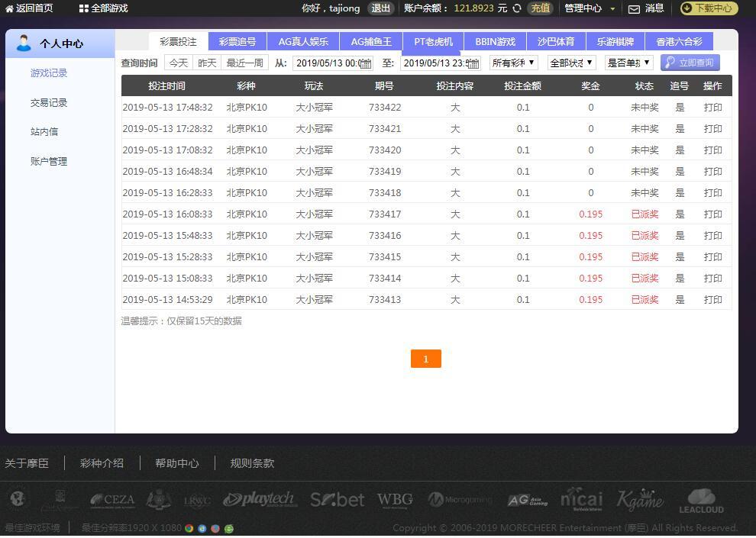Image resolution: width=756 pixels, height=538 pixels.
Task: Click the 立即查询 search button
Action: tap(690, 63)
